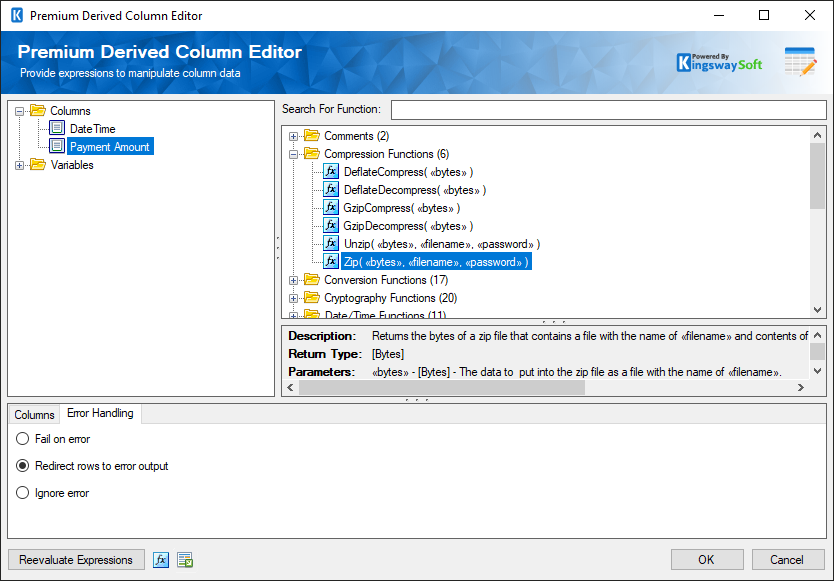Click the fx icon beside DeflateDecompress
The height and width of the screenshot is (581, 834).
331,189
